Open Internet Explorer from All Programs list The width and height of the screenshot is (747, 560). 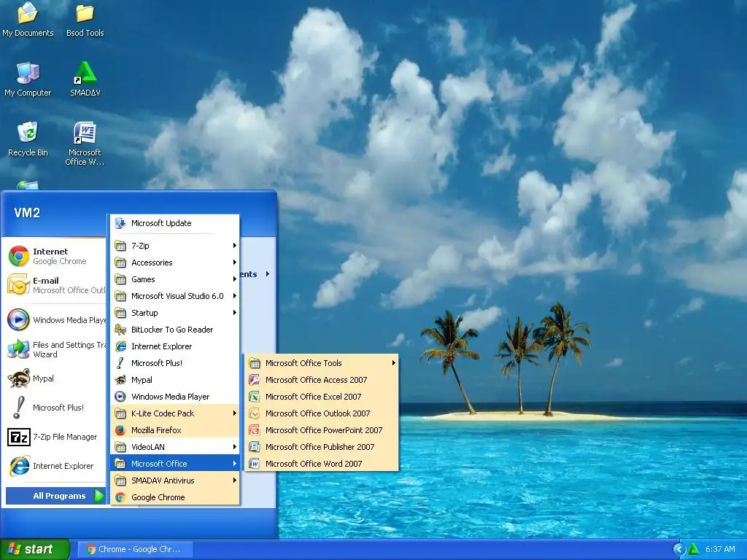pyautogui.click(x=174, y=346)
